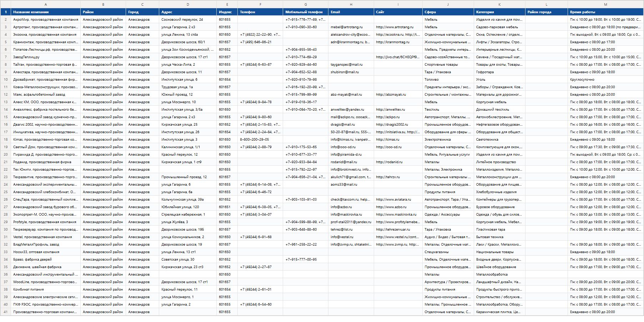Viewport: 644px width, 322px height.
Task: Click phone '+7 (49244) 6-54-60'
Action: click(260, 304)
